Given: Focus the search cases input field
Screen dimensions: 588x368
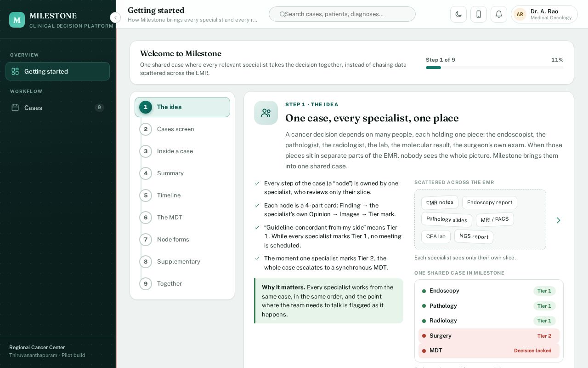Looking at the screenshot, I should [x=342, y=14].
